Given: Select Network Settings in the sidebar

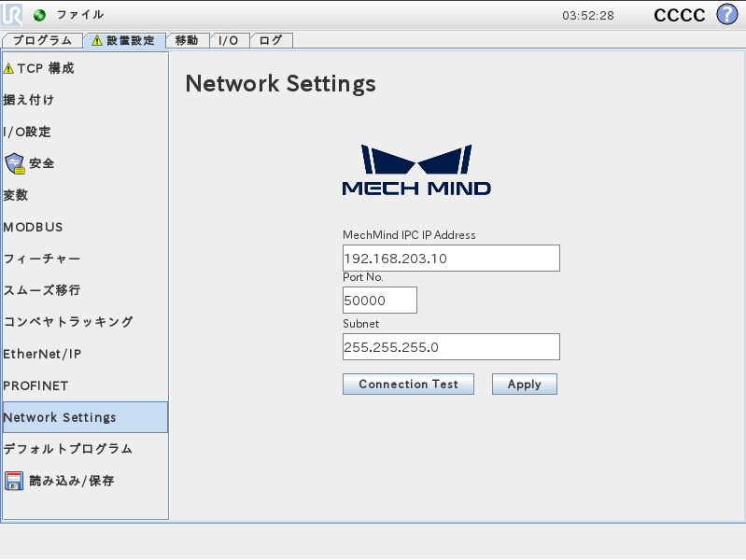Looking at the screenshot, I should coord(85,417).
